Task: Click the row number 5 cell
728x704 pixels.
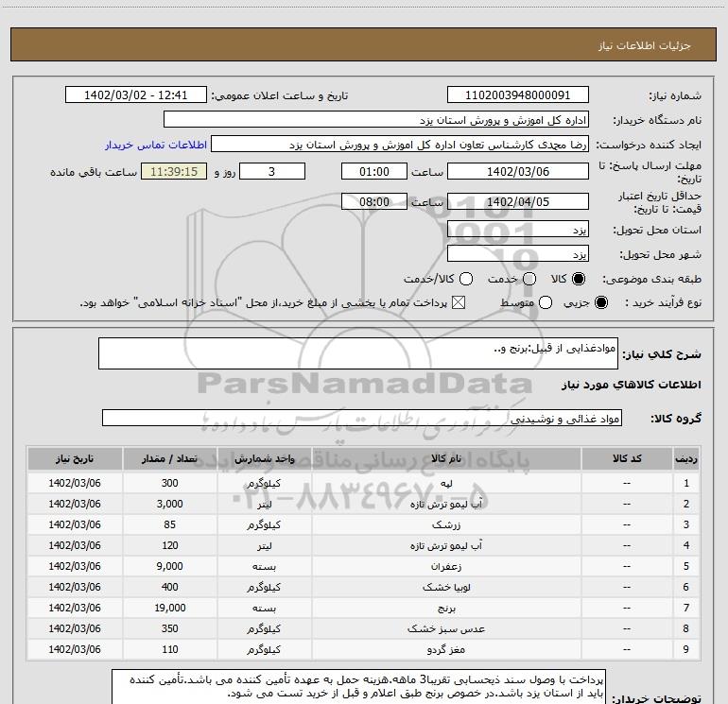Action: (686, 566)
